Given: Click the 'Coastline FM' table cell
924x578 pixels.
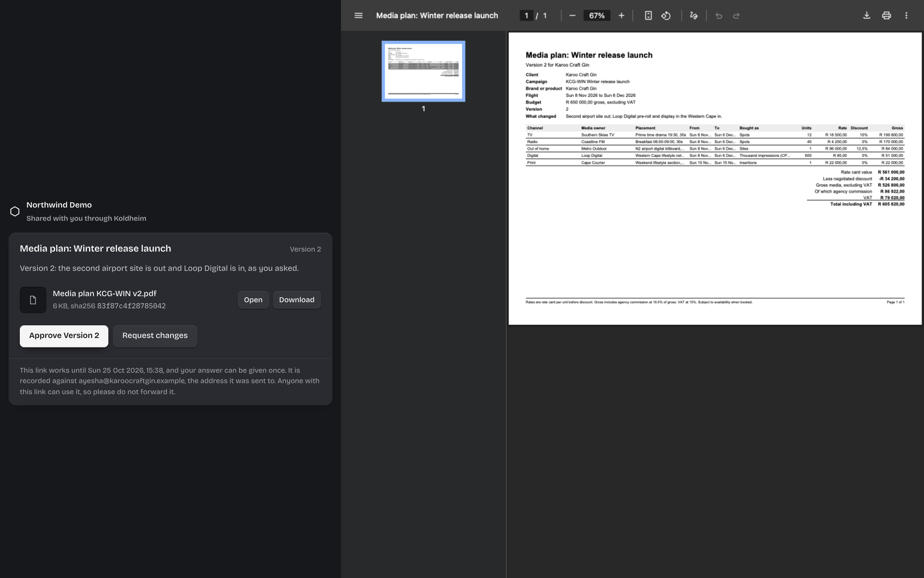Looking at the screenshot, I should (x=593, y=142).
